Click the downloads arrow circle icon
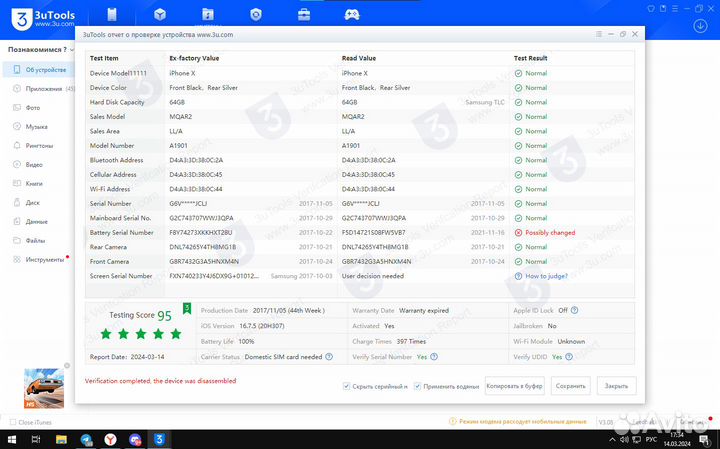This screenshot has width=720, height=449. coord(700,26)
